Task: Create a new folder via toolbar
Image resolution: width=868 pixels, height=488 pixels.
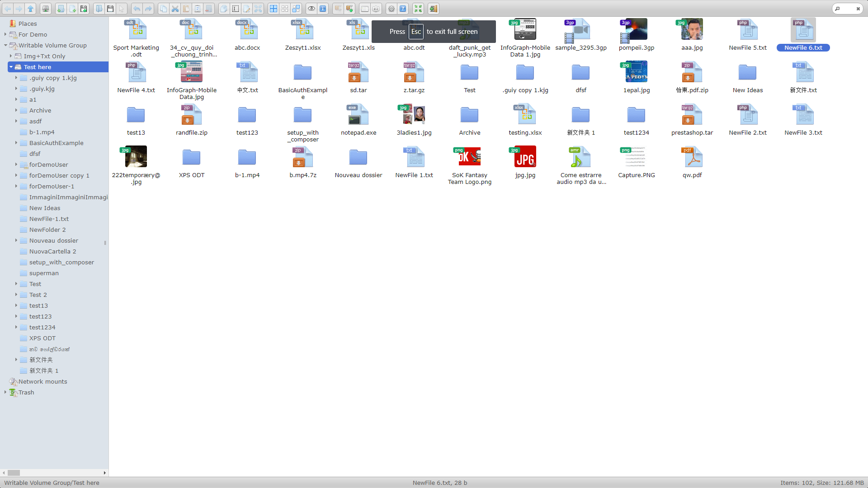Action: point(61,9)
